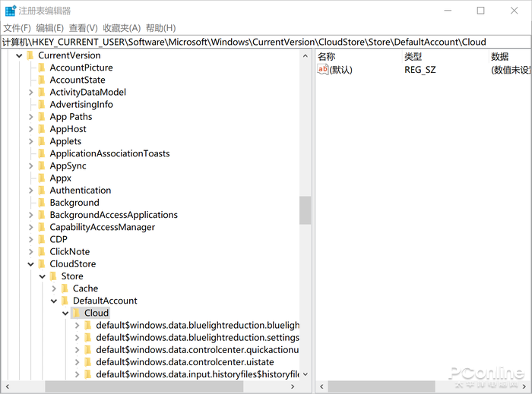Click the folder icon beside Appx

click(x=42, y=178)
